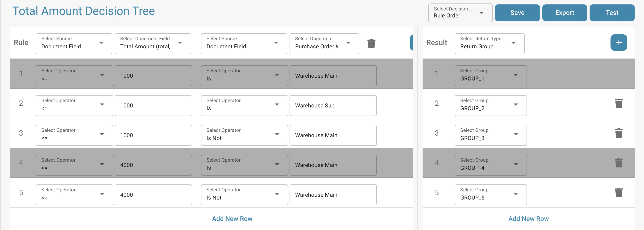Open the GROUP_1 group dropdown
The height and width of the screenshot is (230, 644).
click(x=491, y=76)
